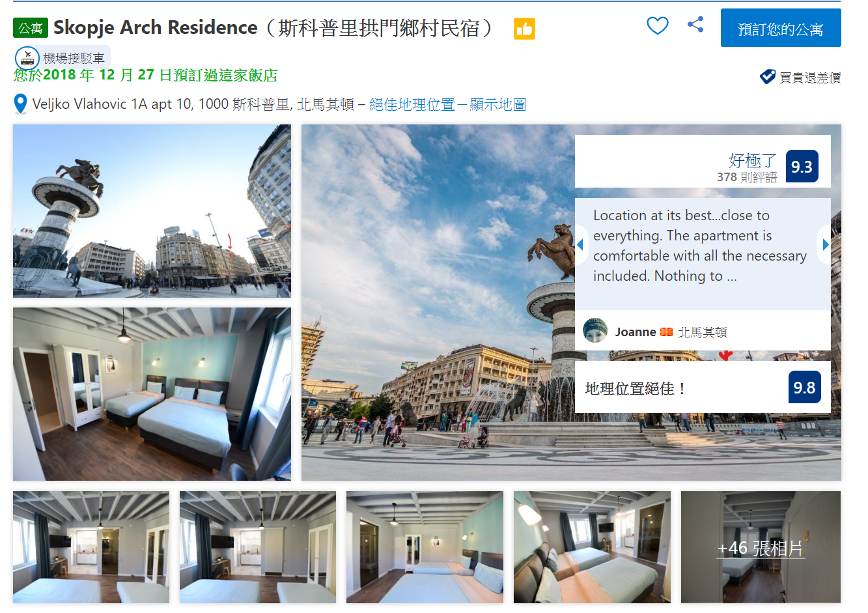Click the 預訂您的公寓 button
Screen dimensions: 868x613
pyautogui.click(x=781, y=28)
